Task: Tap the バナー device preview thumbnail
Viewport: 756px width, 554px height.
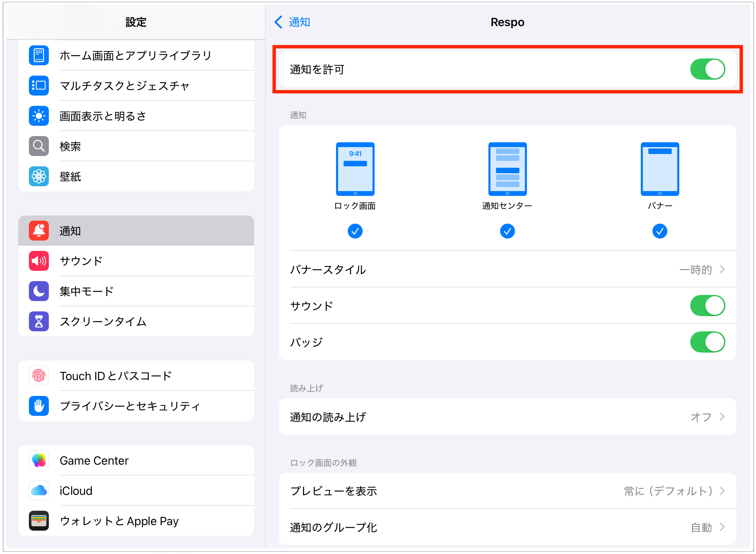Action: tap(659, 169)
